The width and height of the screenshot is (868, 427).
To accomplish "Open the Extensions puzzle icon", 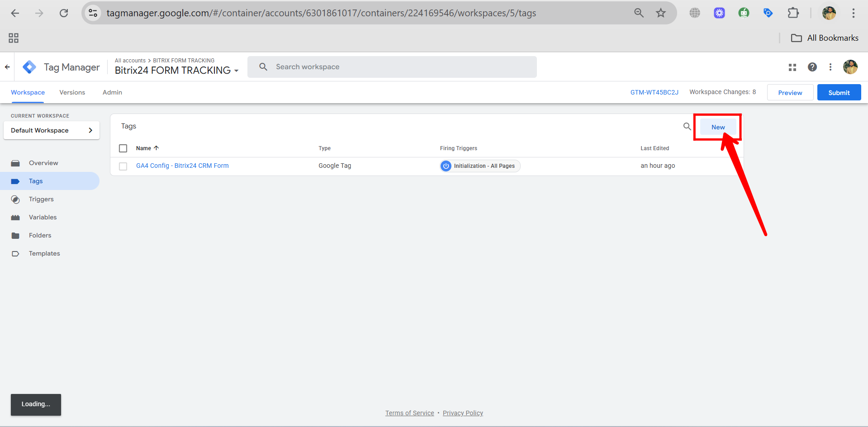I will pyautogui.click(x=793, y=13).
